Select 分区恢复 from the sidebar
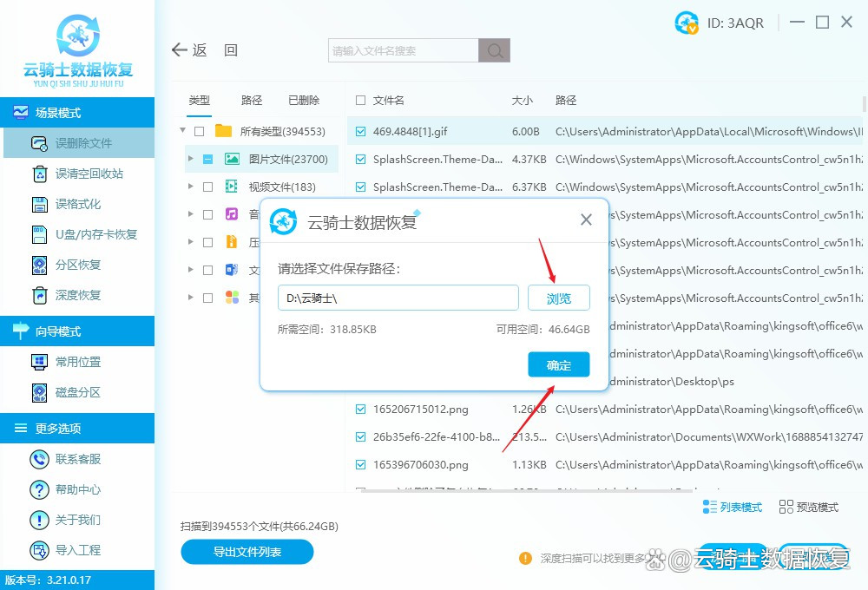 77,265
